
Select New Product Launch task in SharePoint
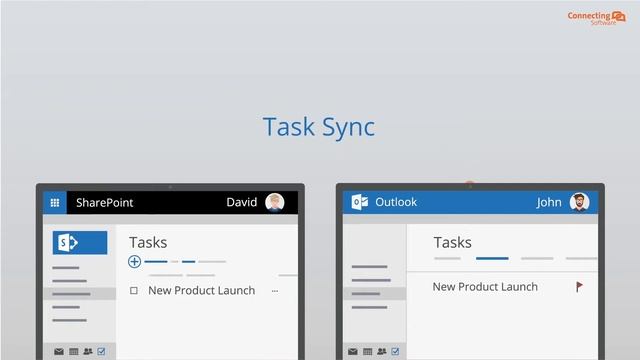click(x=202, y=291)
